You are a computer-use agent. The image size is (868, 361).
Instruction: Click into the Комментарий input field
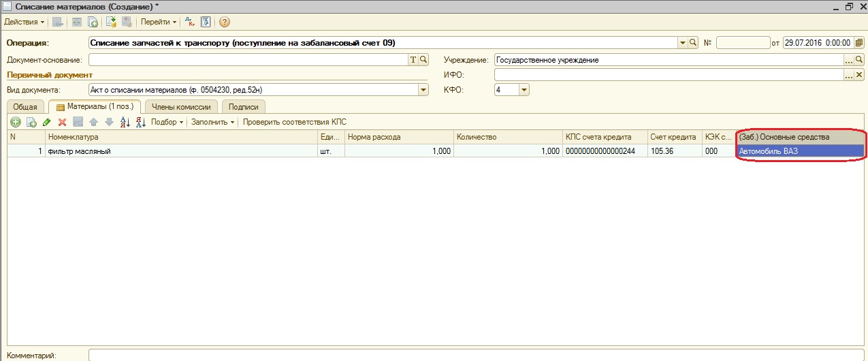(477, 355)
